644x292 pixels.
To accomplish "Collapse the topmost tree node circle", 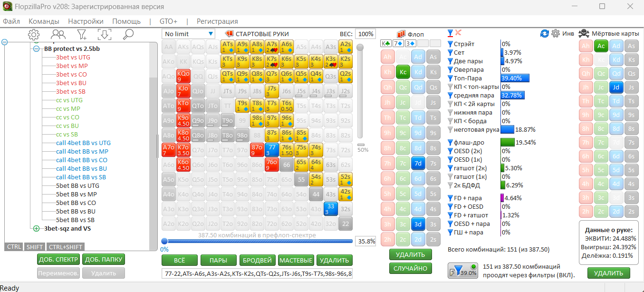I will [x=5, y=42].
